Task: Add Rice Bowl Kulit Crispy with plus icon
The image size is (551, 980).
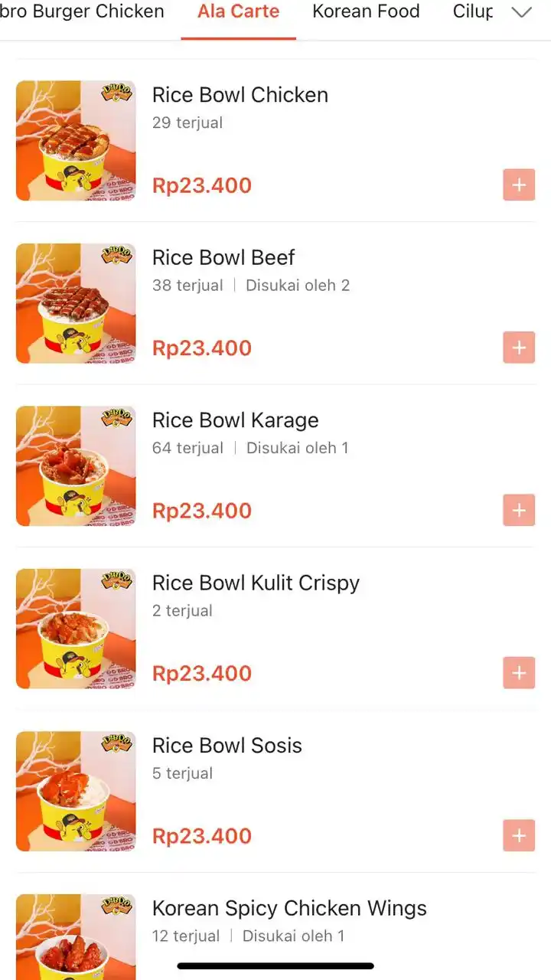Action: pyautogui.click(x=519, y=673)
